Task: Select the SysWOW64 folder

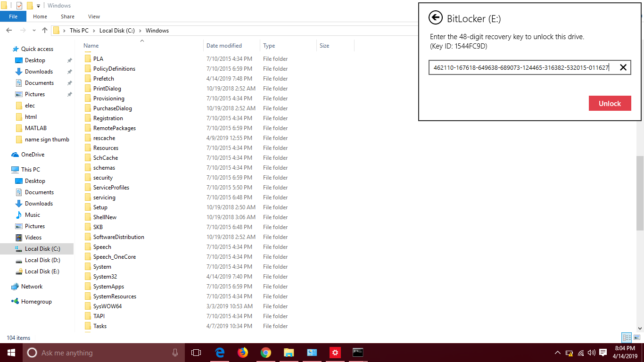Action: tap(107, 306)
